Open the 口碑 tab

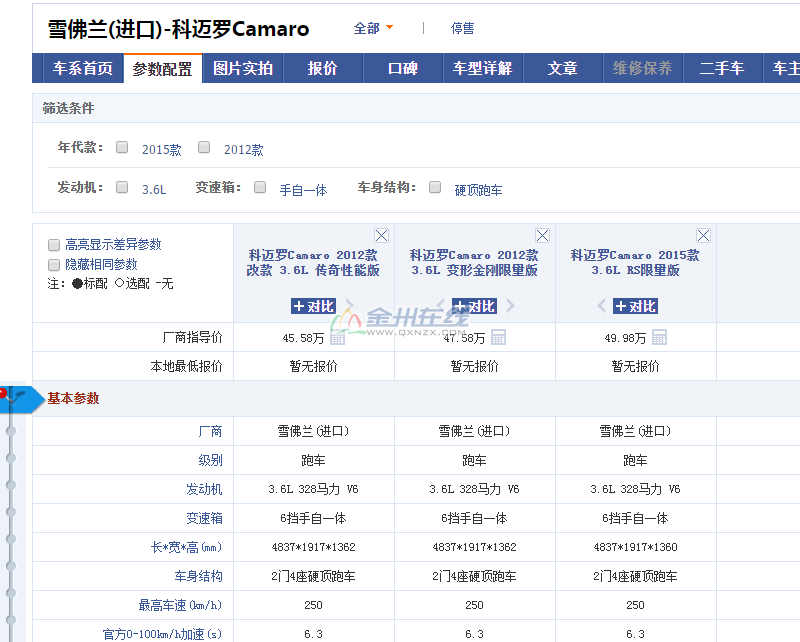coord(403,68)
